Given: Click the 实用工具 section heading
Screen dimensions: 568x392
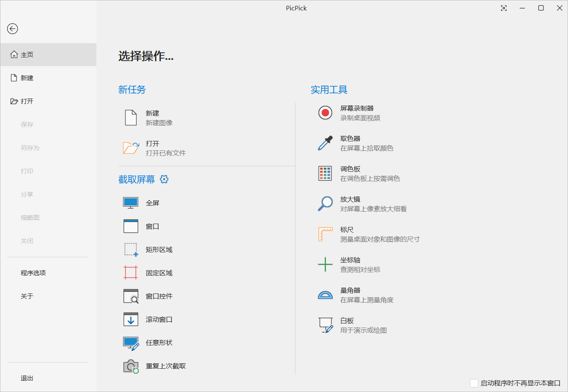Looking at the screenshot, I should [x=329, y=89].
